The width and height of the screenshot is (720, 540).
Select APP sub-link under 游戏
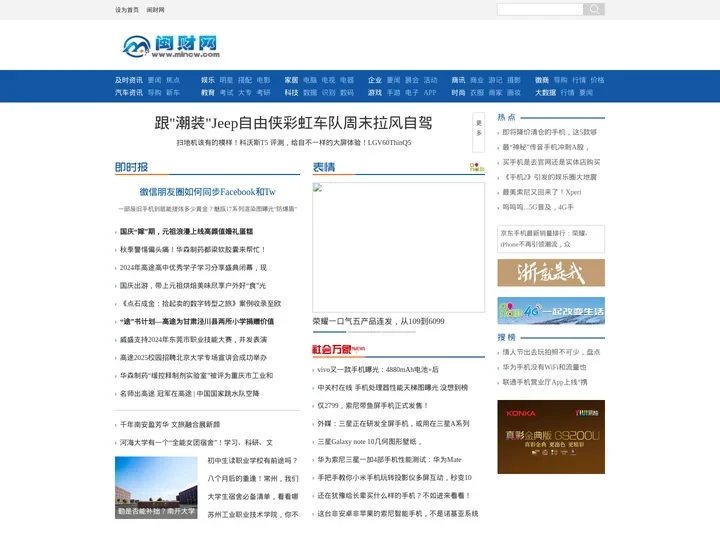tap(430, 92)
